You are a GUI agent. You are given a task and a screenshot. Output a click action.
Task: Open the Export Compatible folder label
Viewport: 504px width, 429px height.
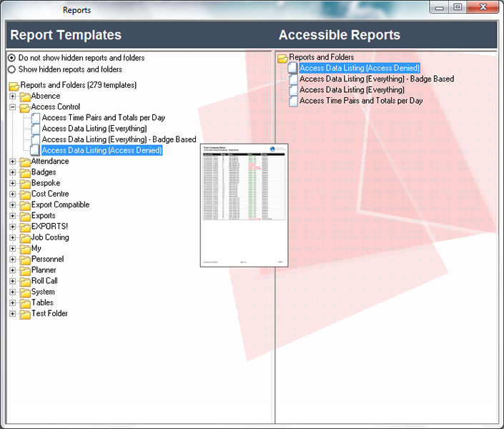pos(60,204)
